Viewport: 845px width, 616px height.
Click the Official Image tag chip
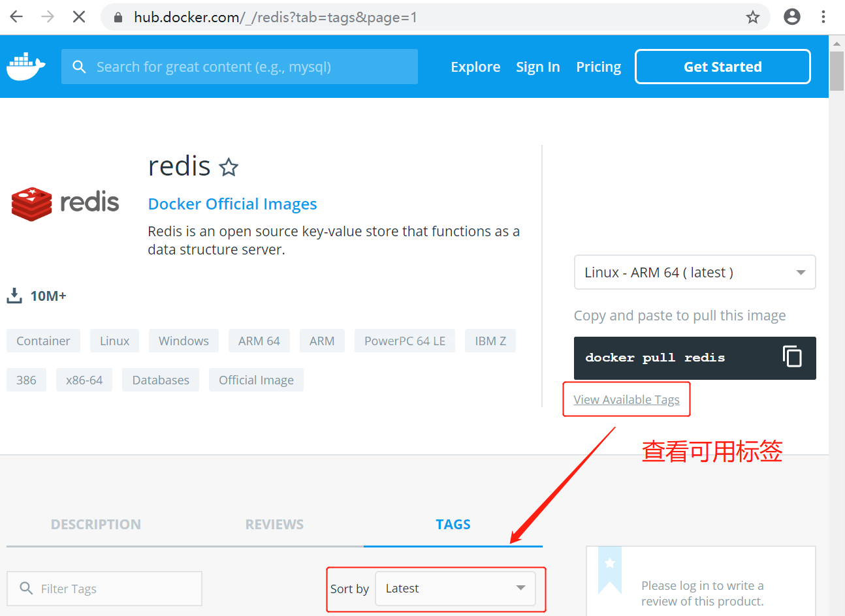[256, 380]
